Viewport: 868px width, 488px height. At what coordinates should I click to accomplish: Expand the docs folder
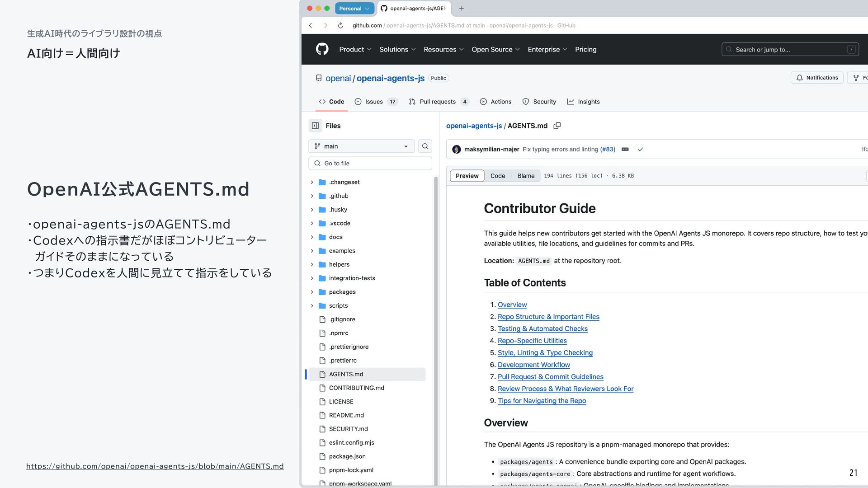pos(312,237)
